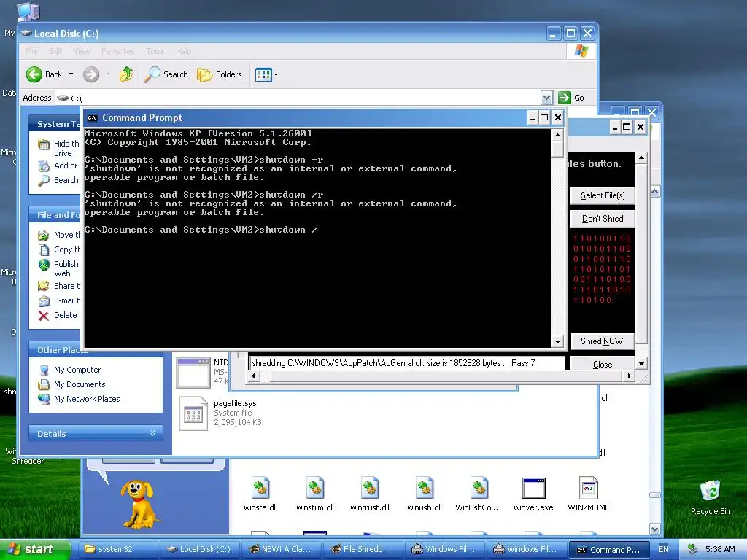Click the Add or remove programs icon
747x560 pixels.
click(x=44, y=166)
